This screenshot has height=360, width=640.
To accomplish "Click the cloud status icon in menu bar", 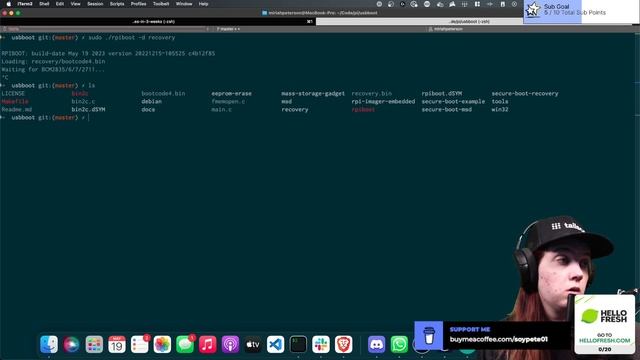I will click(x=440, y=4).
